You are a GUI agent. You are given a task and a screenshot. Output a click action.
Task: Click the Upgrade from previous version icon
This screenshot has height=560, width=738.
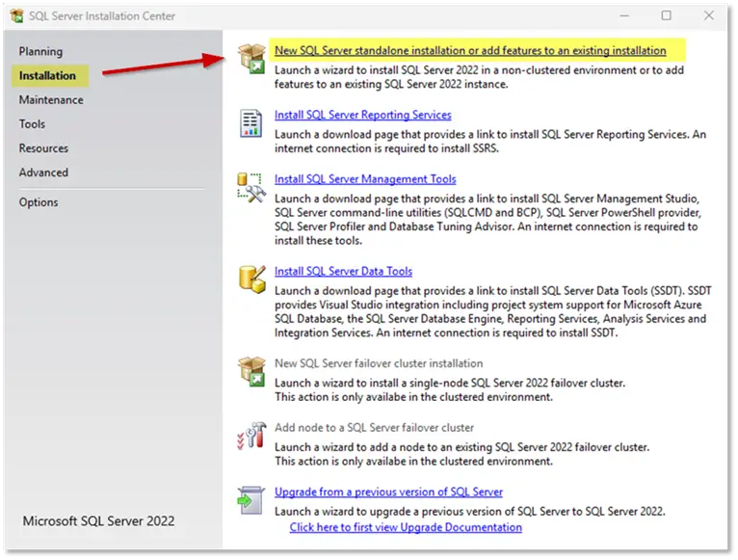[x=250, y=500]
